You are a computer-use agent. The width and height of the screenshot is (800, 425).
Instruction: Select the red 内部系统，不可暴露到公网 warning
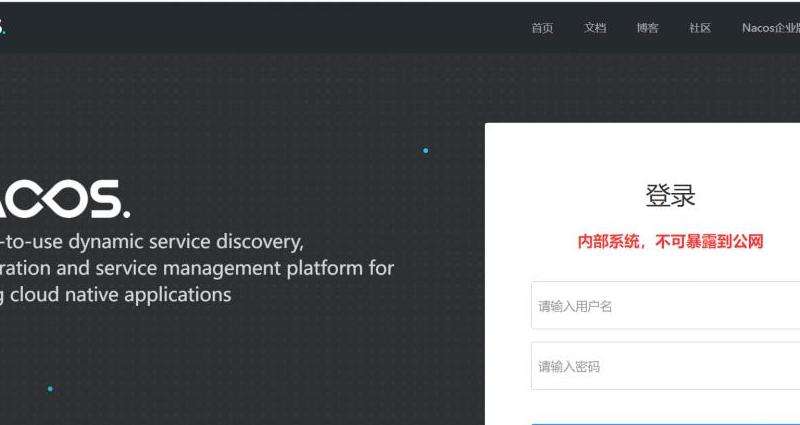[x=670, y=242]
